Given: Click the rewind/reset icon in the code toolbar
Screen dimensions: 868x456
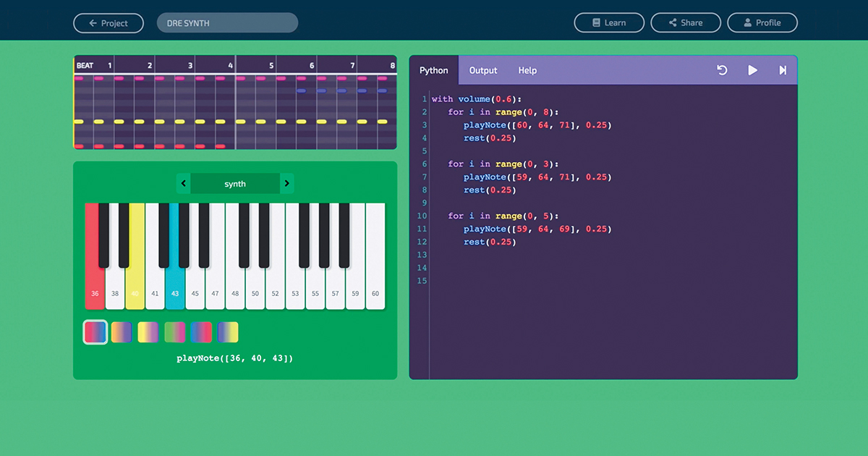Looking at the screenshot, I should [x=722, y=69].
